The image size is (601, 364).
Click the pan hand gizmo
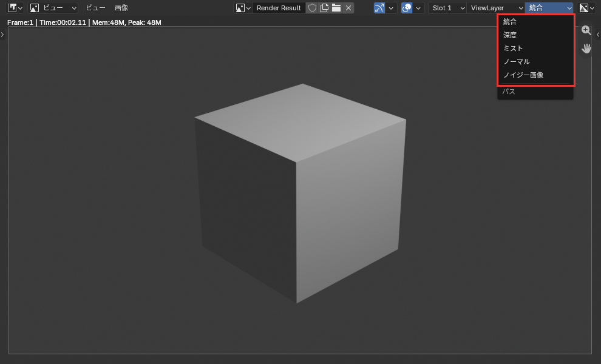tap(586, 49)
